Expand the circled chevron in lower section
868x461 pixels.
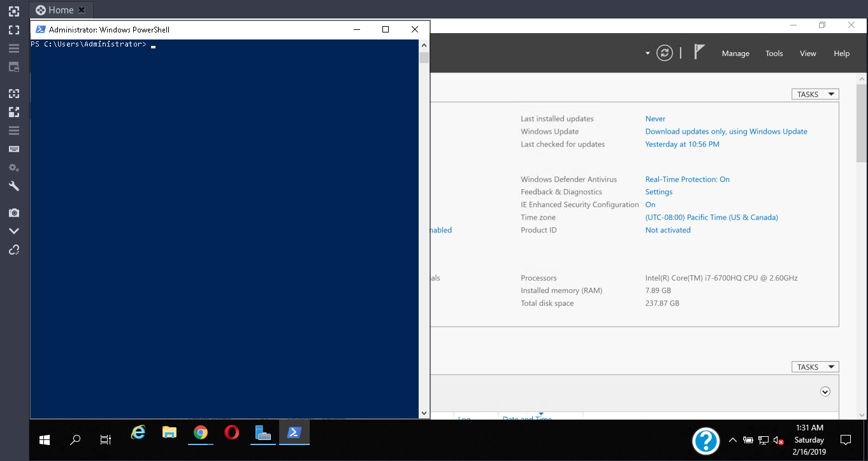click(x=825, y=392)
